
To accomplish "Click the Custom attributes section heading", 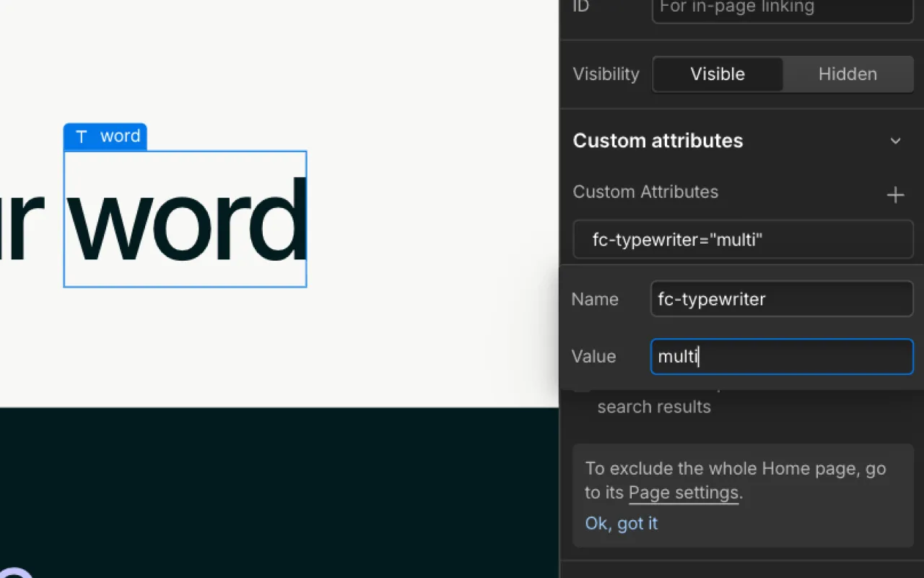I will coord(658,141).
